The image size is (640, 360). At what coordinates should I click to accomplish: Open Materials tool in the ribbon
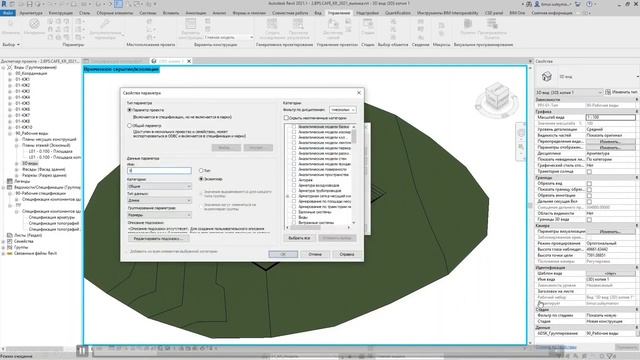tap(34, 27)
